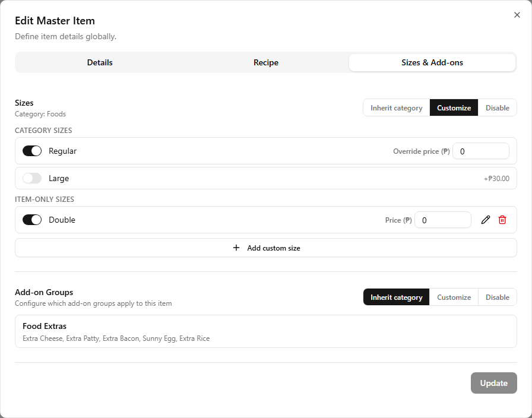This screenshot has width=532, height=418.
Task: Click the Define item details globally subtitle
Action: (x=65, y=36)
